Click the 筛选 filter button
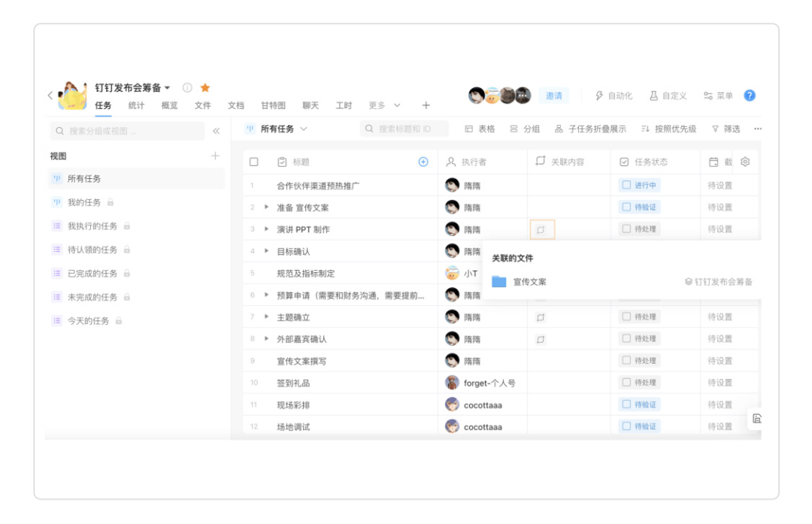Image resolution: width=812 pixels, height=524 pixels. (x=726, y=129)
